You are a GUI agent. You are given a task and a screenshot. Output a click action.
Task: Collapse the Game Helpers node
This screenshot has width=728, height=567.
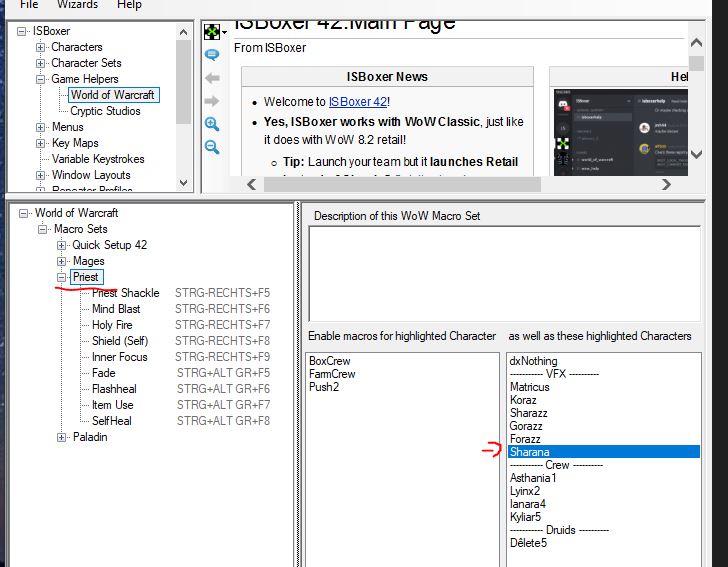40,79
